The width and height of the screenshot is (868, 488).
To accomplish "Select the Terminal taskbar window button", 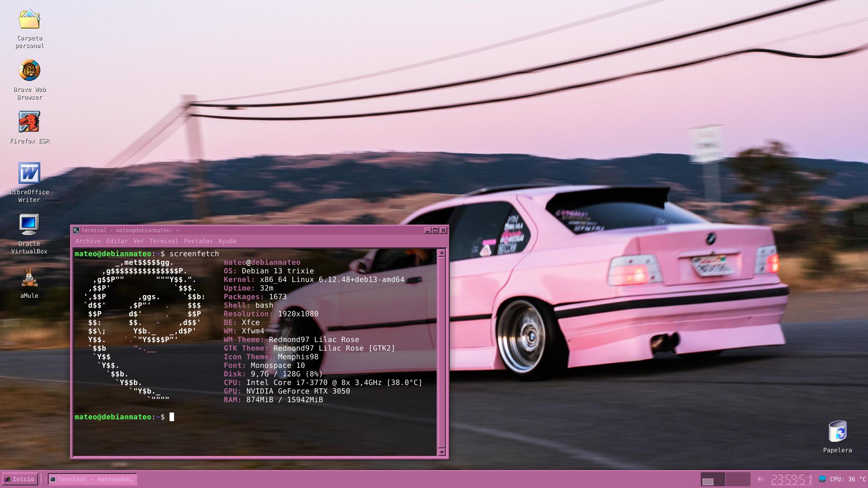I will pos(92,479).
